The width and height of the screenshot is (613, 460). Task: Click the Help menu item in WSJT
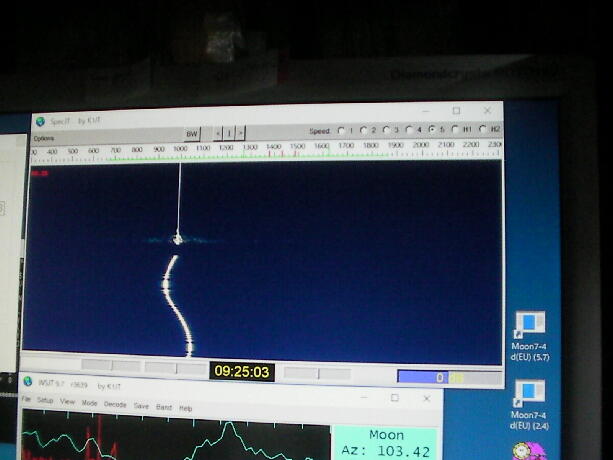coord(186,408)
